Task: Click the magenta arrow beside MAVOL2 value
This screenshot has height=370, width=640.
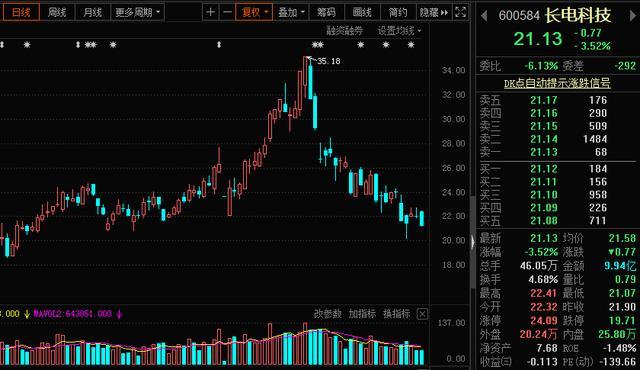Action: (x=119, y=314)
